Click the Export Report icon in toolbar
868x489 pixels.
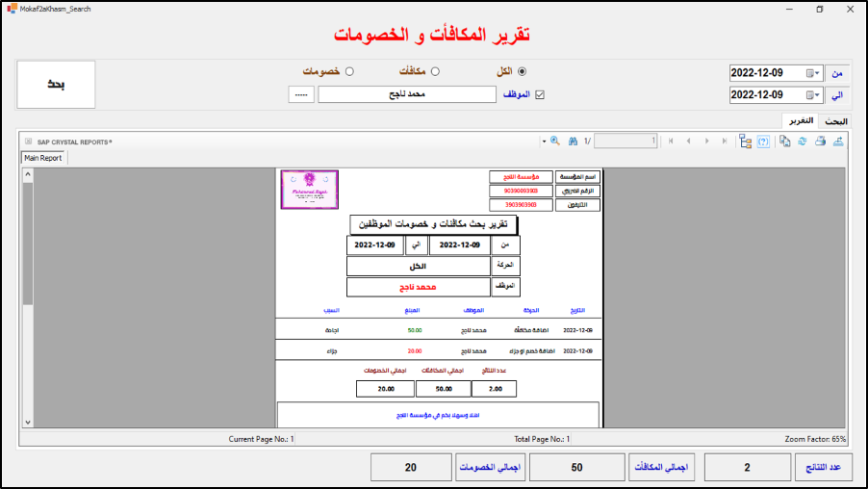838,142
